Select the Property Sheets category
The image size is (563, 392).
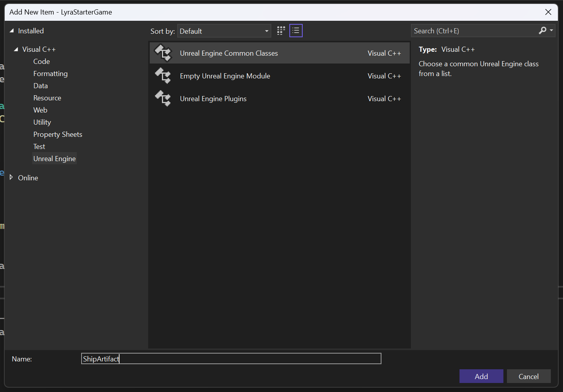click(58, 134)
